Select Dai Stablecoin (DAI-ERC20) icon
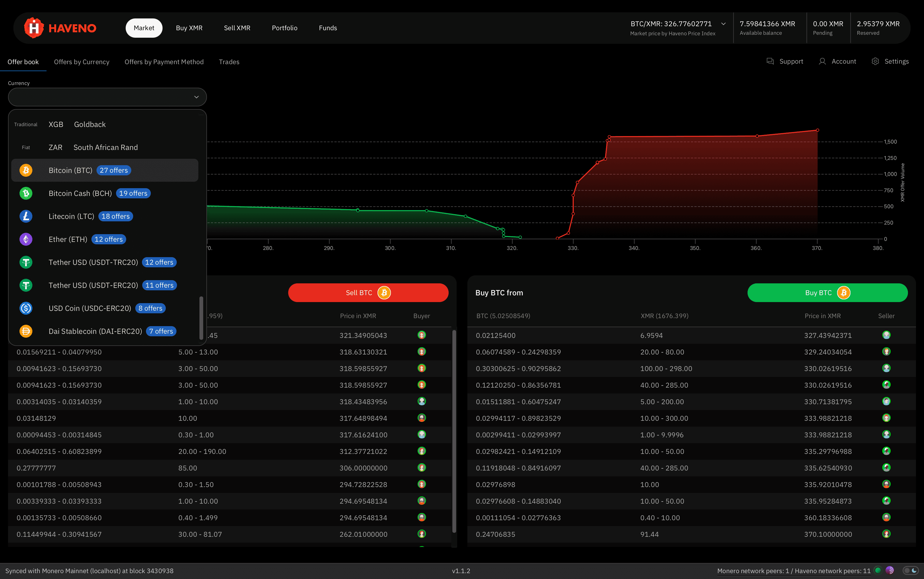Image resolution: width=924 pixels, height=579 pixels. (x=26, y=331)
